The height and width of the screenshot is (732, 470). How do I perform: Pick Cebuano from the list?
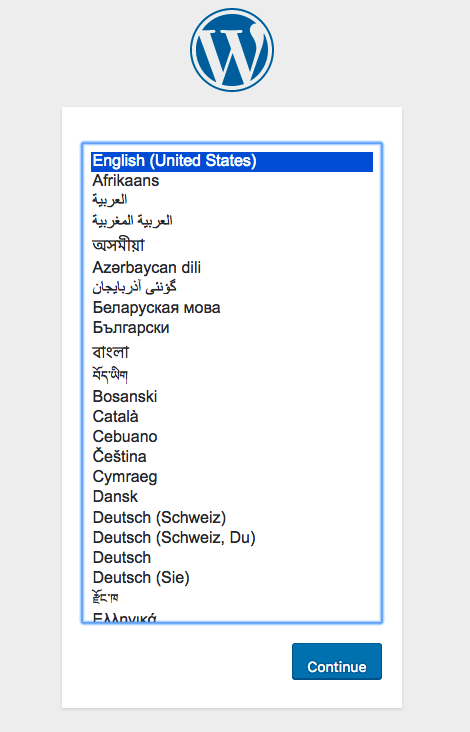click(232, 436)
